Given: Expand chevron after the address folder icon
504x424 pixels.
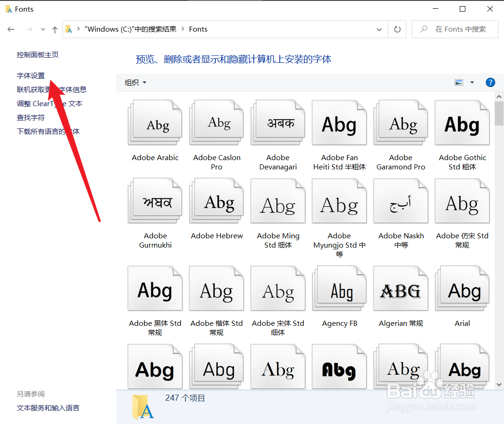Looking at the screenshot, I should click(x=79, y=29).
